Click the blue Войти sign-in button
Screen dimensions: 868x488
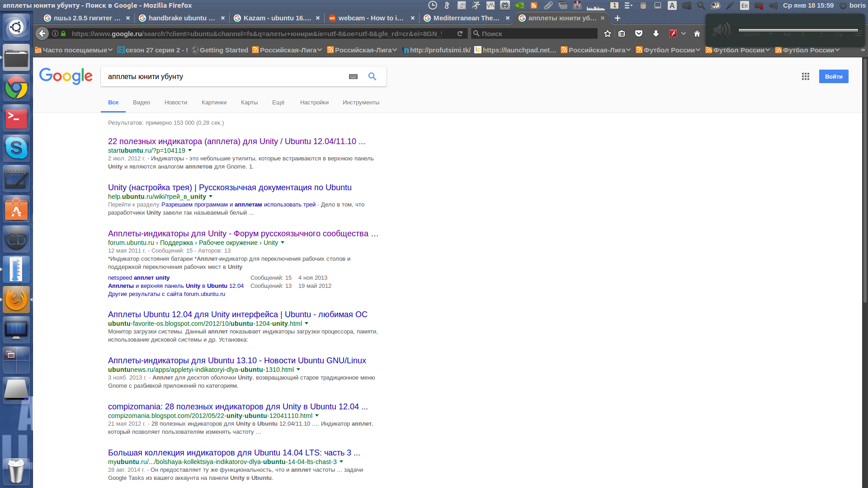pyautogui.click(x=833, y=76)
